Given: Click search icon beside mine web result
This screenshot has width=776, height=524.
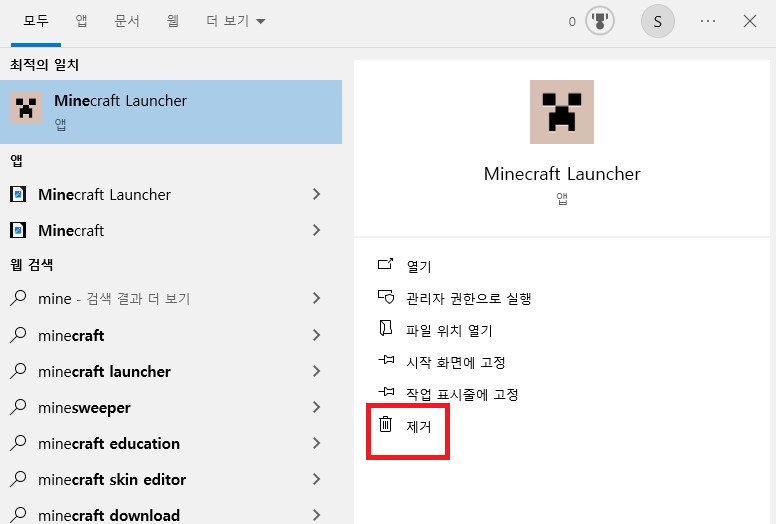Looking at the screenshot, I should pyautogui.click(x=18, y=298).
